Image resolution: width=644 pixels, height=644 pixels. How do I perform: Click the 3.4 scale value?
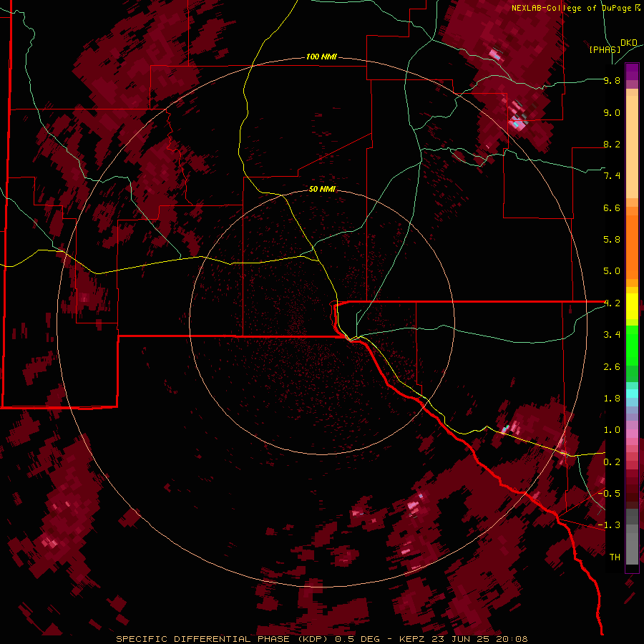click(612, 335)
